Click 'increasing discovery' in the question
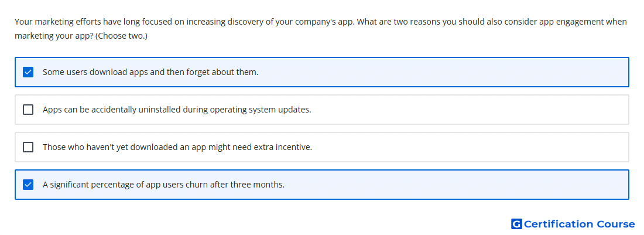This screenshot has width=644, height=235. (224, 22)
